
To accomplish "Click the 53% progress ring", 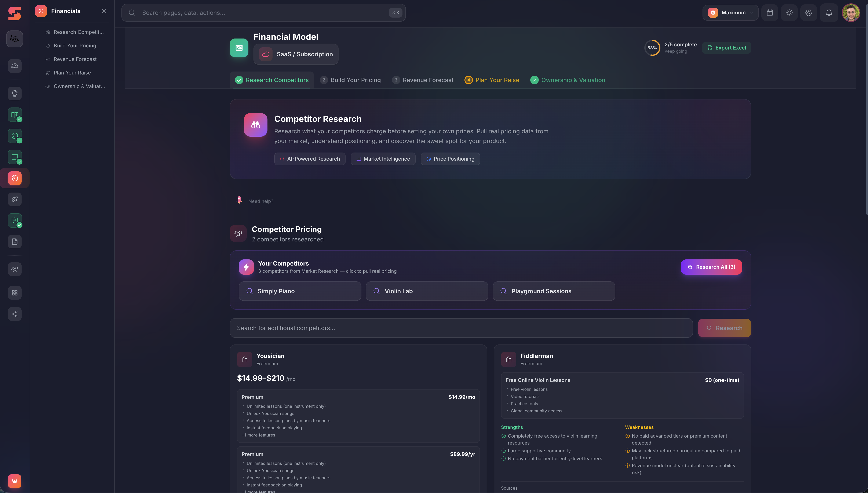I will 652,48.
